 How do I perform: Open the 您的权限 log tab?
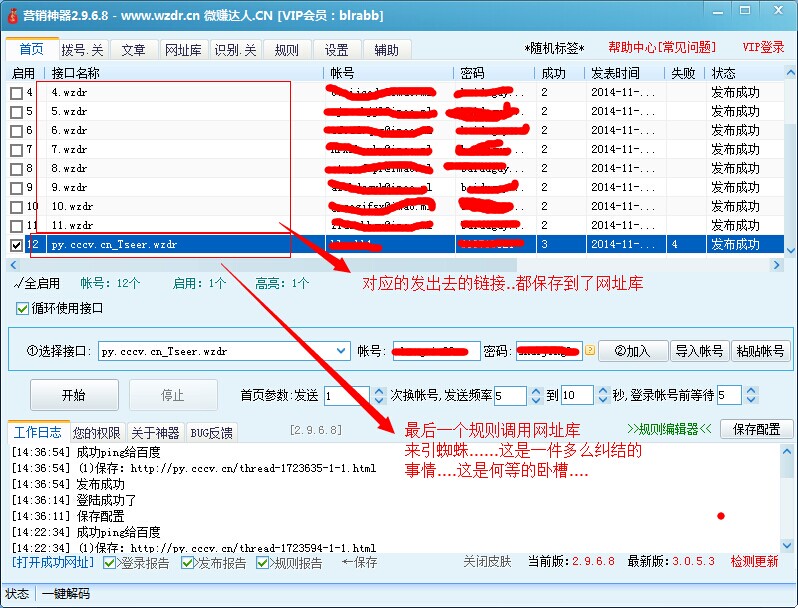(96, 433)
